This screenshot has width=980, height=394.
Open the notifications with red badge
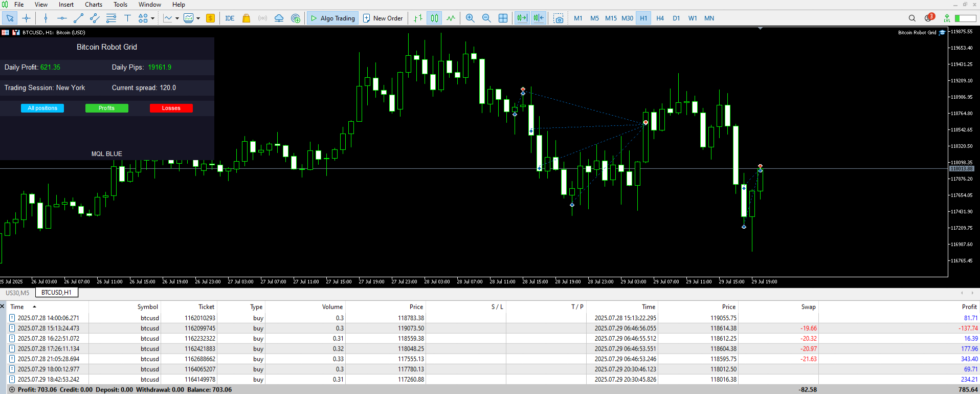929,18
